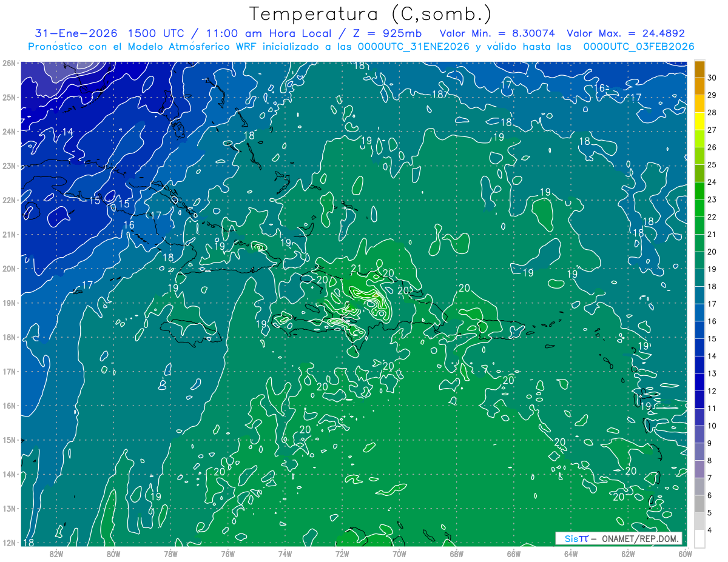Image resolution: width=728 pixels, height=562 pixels.
Task: Click the '18N' latitude label
Action: [x=8, y=337]
